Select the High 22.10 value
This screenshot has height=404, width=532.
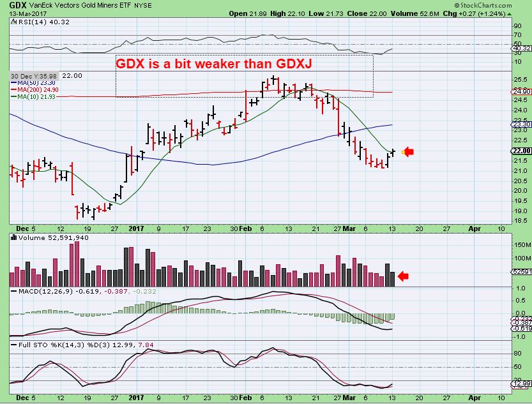click(x=287, y=13)
